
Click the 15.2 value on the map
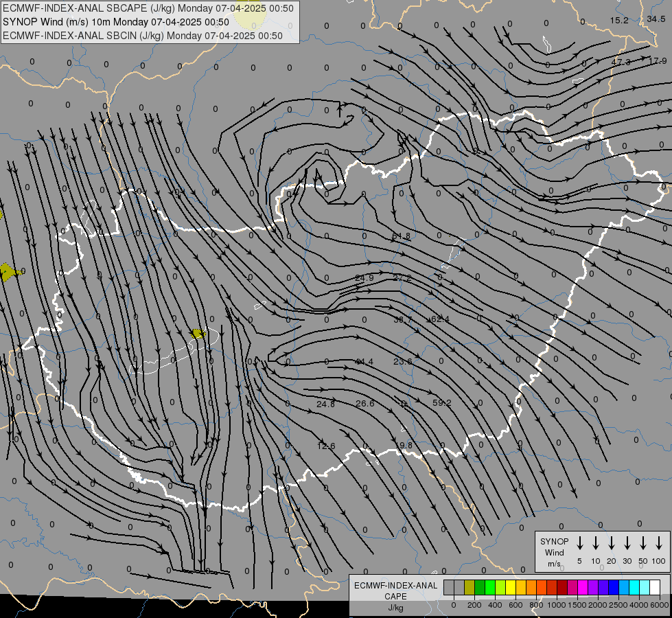click(x=619, y=21)
